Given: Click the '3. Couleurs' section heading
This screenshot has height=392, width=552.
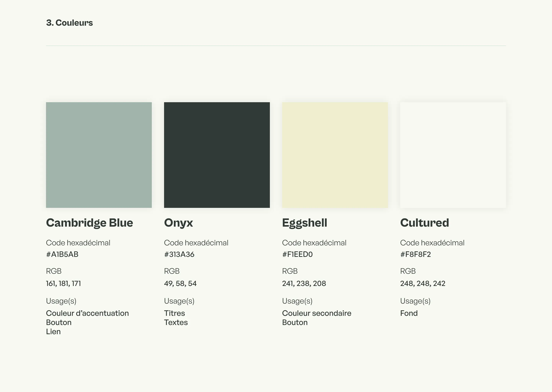Looking at the screenshot, I should click(69, 23).
